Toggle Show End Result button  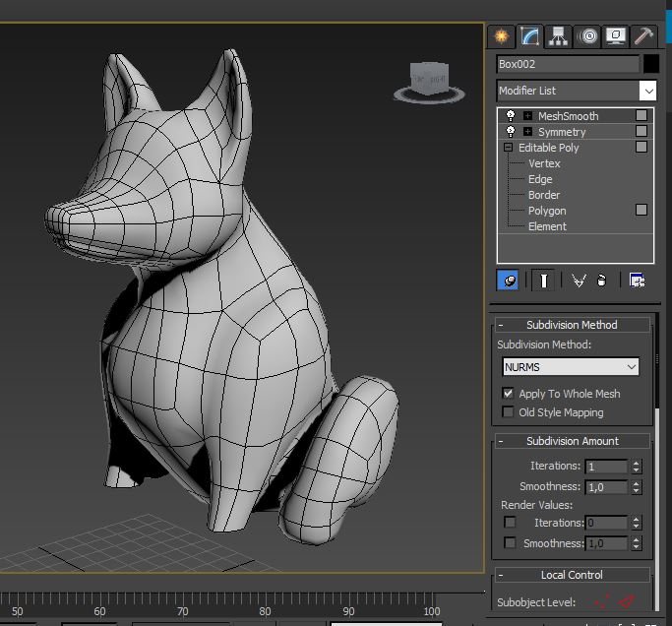point(542,281)
